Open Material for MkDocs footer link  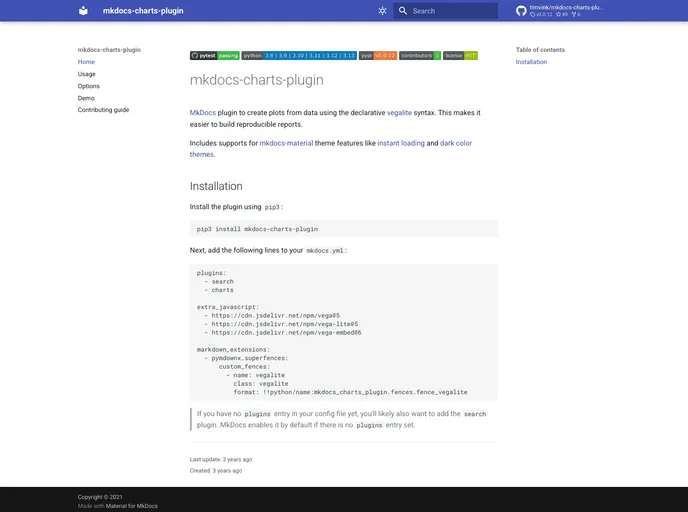point(132,506)
